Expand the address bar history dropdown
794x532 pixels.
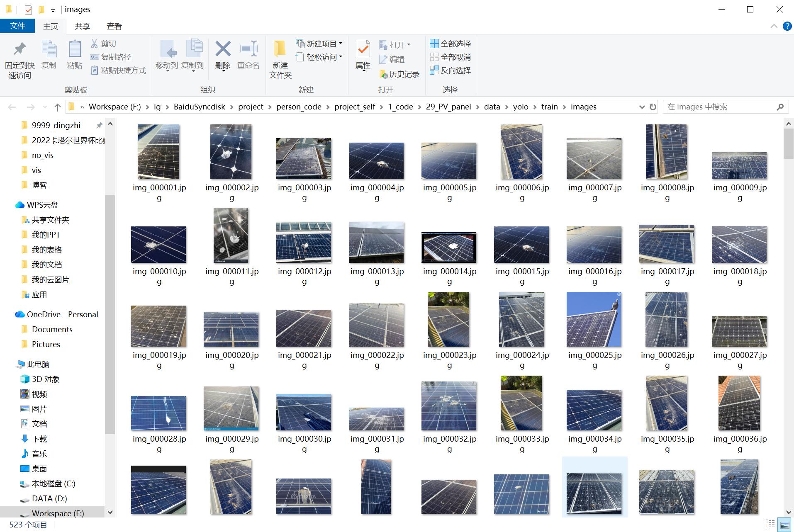pyautogui.click(x=642, y=107)
